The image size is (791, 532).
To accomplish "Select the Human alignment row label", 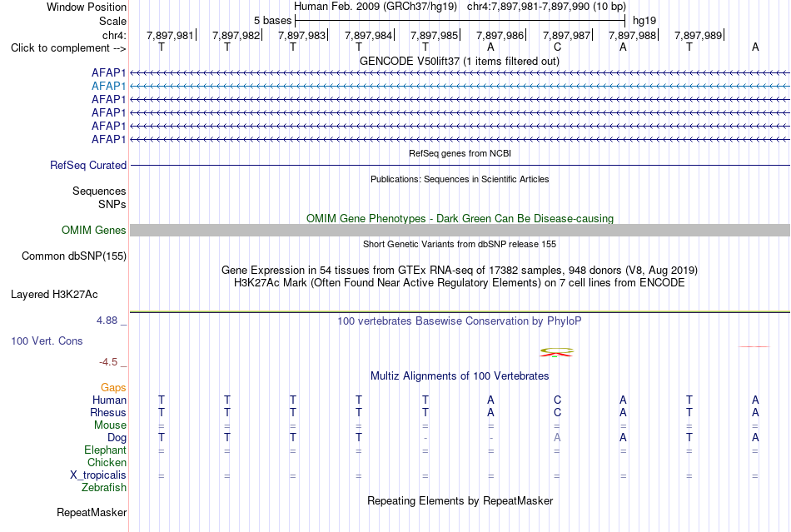I will coord(109,400).
